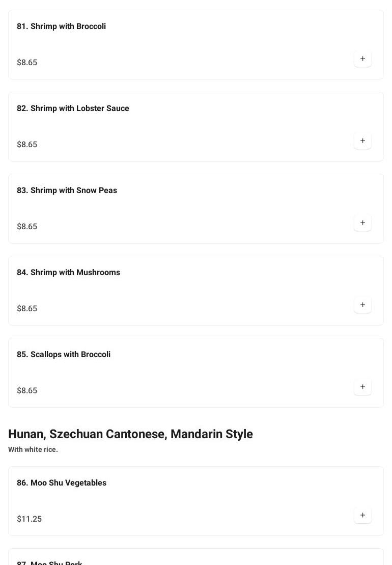The image size is (392, 565).
Task: Add Scallops with Broccoli to cart
Action: pos(362,387)
